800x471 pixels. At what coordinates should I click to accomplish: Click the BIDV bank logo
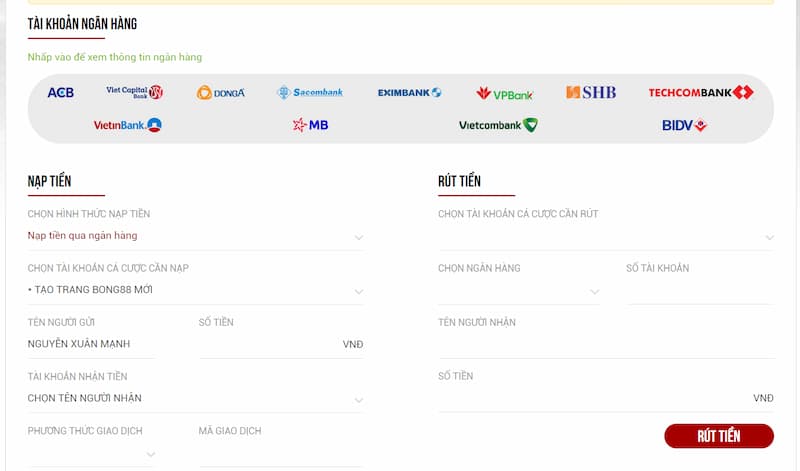pyautogui.click(x=684, y=126)
